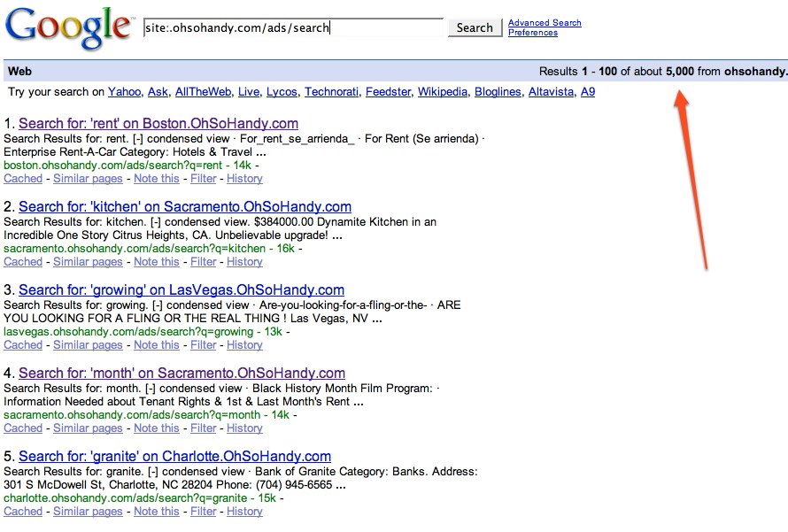This screenshot has width=788, height=532.
Task: Open History for the 'kitchen' result
Action: pos(244,262)
